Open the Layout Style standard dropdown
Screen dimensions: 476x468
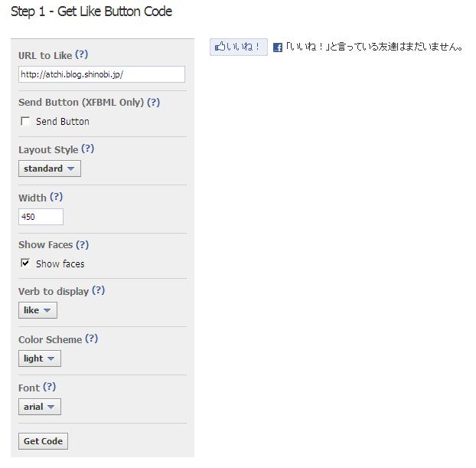pos(50,169)
